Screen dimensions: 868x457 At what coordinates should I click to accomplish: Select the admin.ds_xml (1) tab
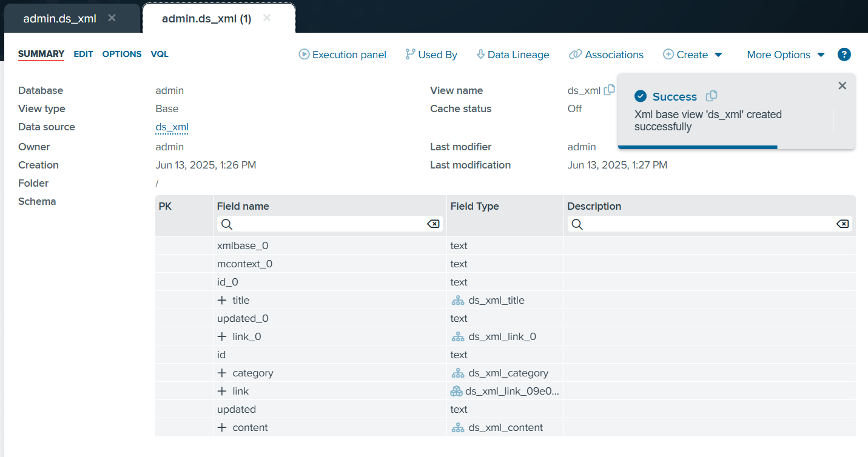(206, 18)
